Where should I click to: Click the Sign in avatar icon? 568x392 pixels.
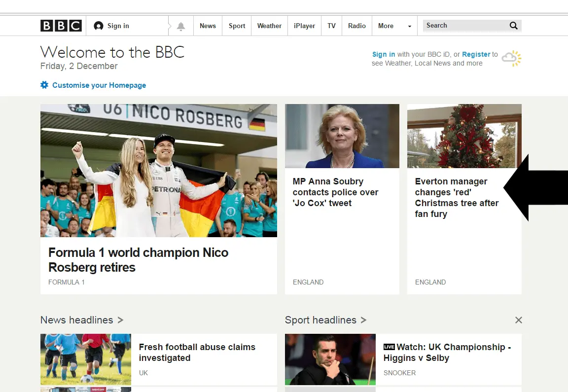click(99, 26)
